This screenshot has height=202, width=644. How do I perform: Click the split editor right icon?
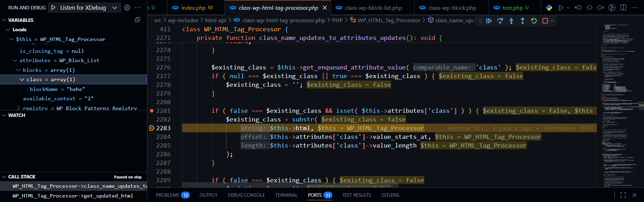623,8
